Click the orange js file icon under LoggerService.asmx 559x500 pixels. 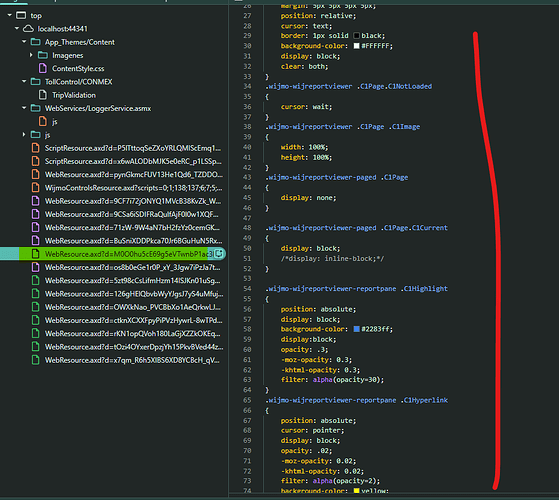coord(43,121)
